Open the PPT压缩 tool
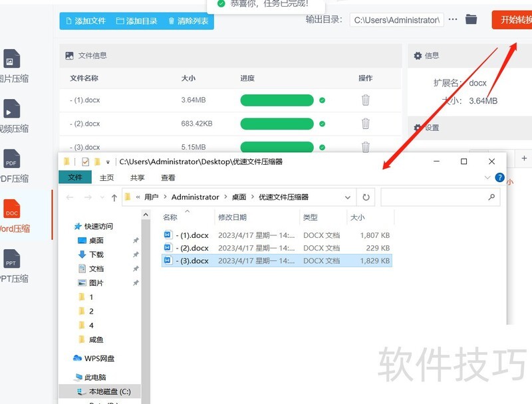Viewport: 532px width, 404px height. point(10,266)
